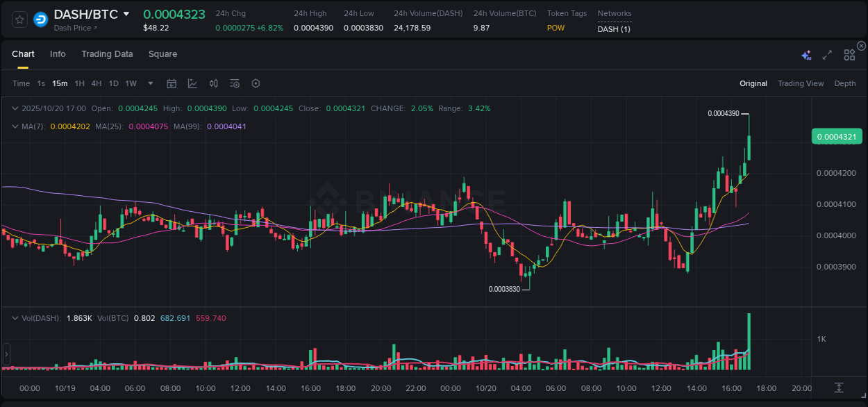Select the 1D timeframe
The width and height of the screenshot is (868, 407).
(113, 83)
